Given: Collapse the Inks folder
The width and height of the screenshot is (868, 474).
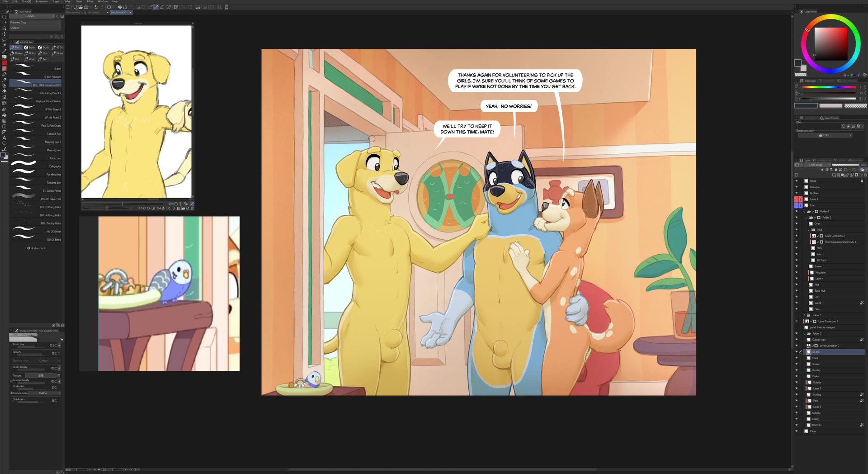Looking at the screenshot, I should [809, 230].
